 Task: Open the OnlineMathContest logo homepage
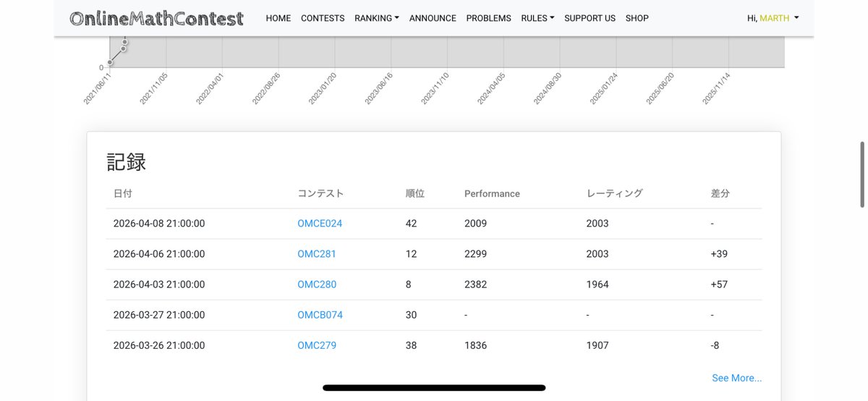[156, 18]
